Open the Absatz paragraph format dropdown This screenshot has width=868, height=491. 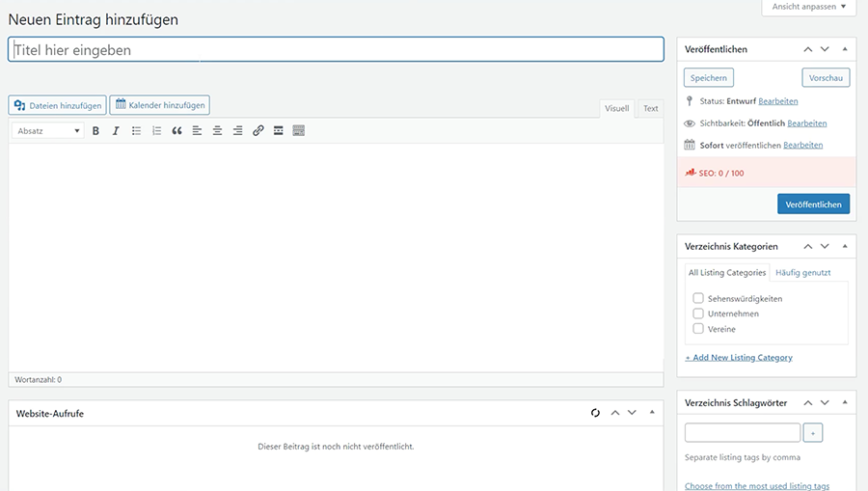point(48,131)
